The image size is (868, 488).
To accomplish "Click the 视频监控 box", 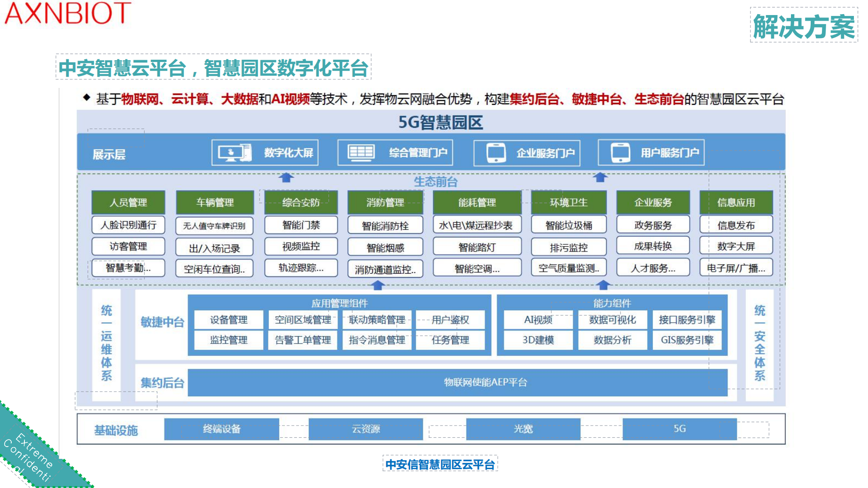I will [301, 246].
